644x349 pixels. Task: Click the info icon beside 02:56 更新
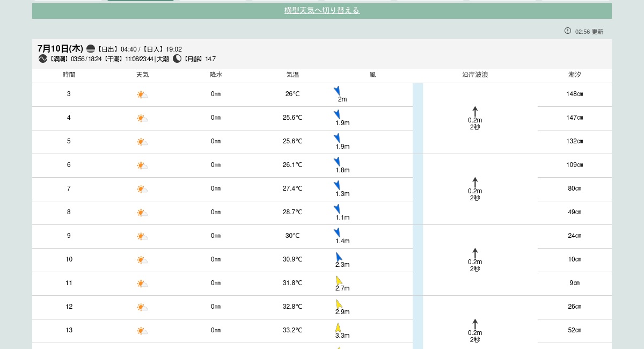[568, 31]
